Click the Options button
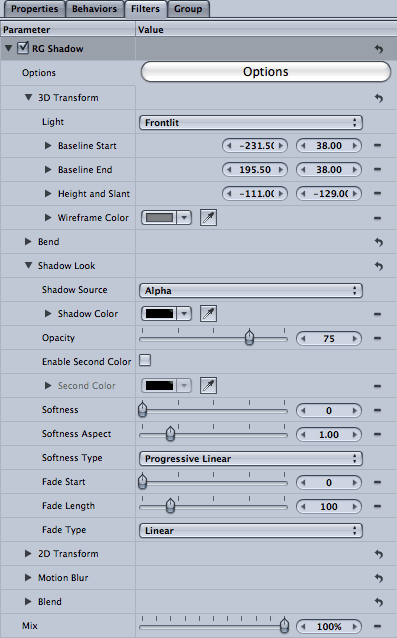The height and width of the screenshot is (638, 397). pos(266,72)
